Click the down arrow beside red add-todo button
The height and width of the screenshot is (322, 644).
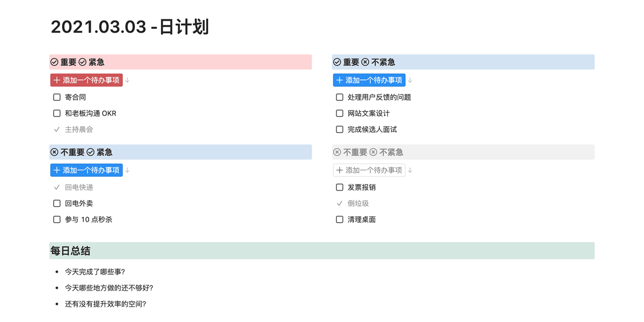coord(128,80)
